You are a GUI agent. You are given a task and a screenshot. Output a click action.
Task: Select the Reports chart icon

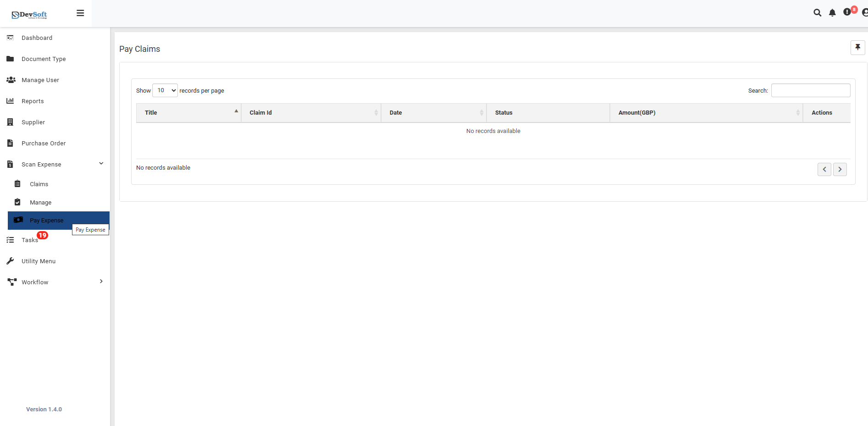click(x=10, y=101)
